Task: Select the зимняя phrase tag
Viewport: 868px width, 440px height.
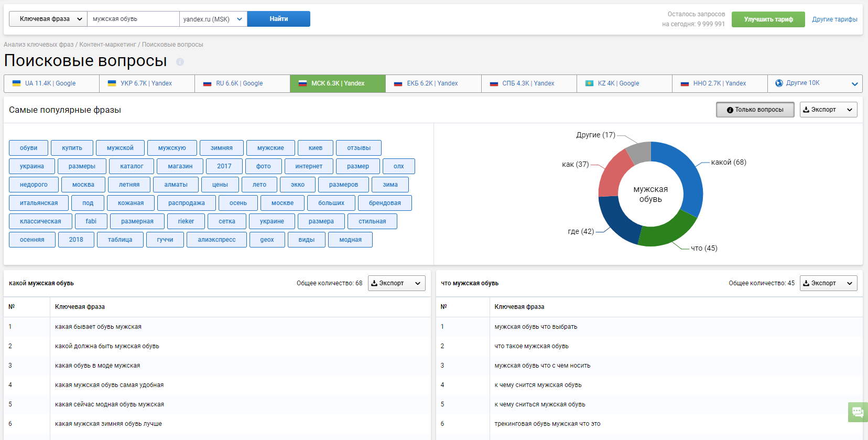Action: pos(222,148)
